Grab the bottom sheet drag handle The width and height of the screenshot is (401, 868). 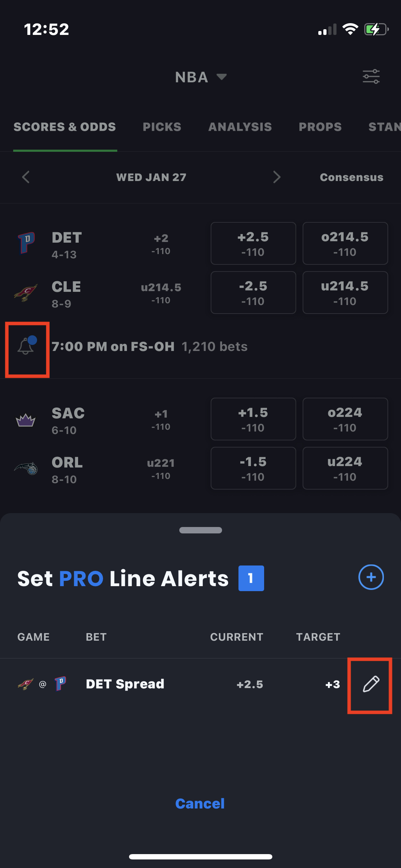pos(200,530)
